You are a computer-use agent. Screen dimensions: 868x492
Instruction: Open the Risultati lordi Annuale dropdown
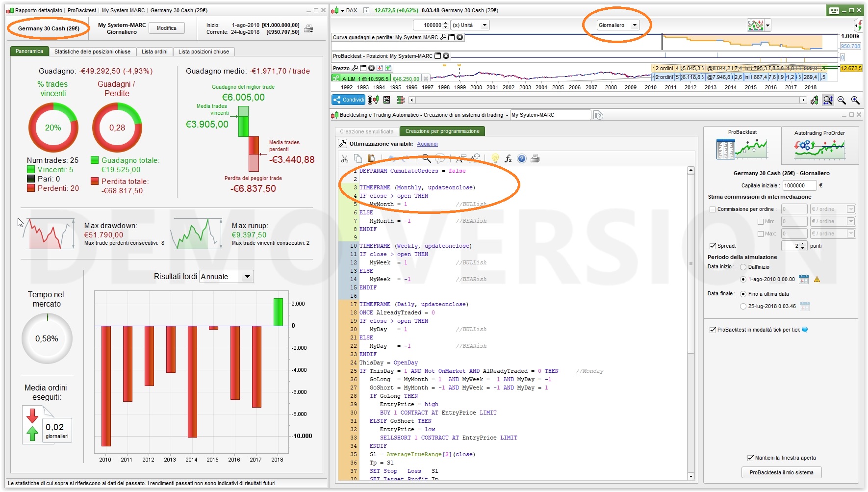coord(227,277)
